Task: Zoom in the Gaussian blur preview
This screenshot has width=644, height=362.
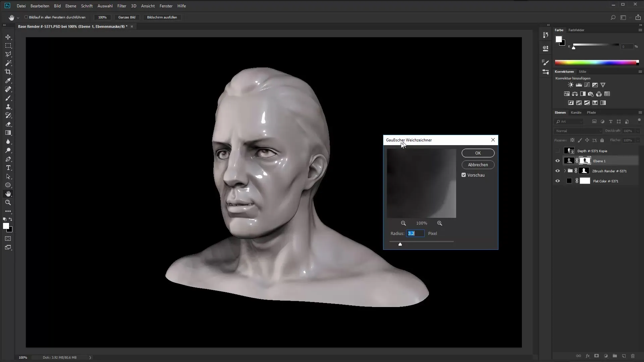Action: (439, 223)
